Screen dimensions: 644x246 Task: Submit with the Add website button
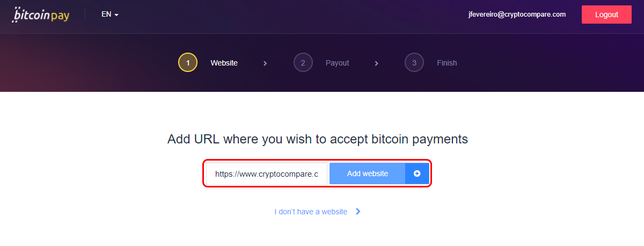(x=368, y=173)
